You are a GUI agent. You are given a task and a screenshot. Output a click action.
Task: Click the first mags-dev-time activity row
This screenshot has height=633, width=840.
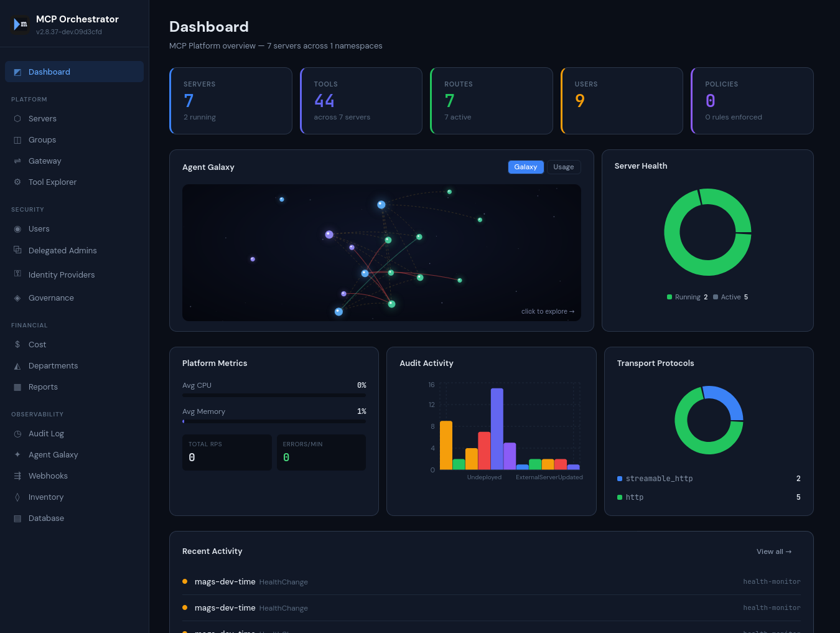tap(492, 582)
